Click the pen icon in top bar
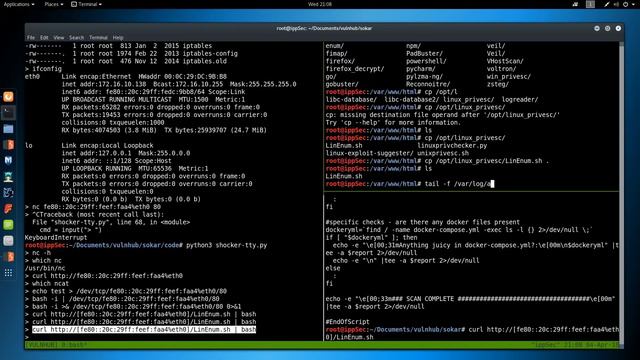640x360 pixels. [607, 4]
